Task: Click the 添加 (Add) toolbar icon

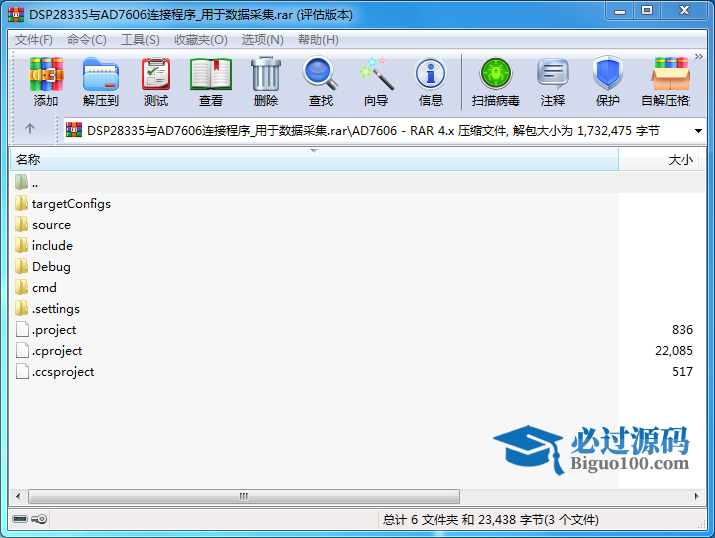Action: 46,74
